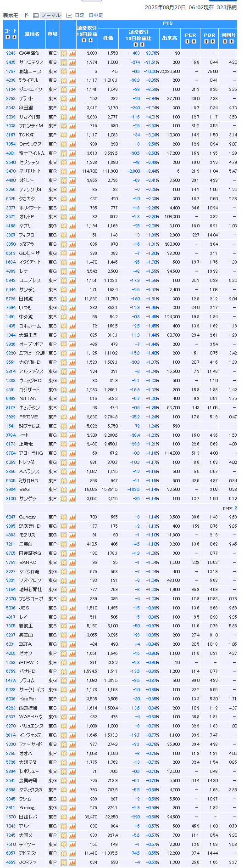This screenshot has width=244, height=868.
Task: Open chart icon for SBG row
Action: click(72, 490)
